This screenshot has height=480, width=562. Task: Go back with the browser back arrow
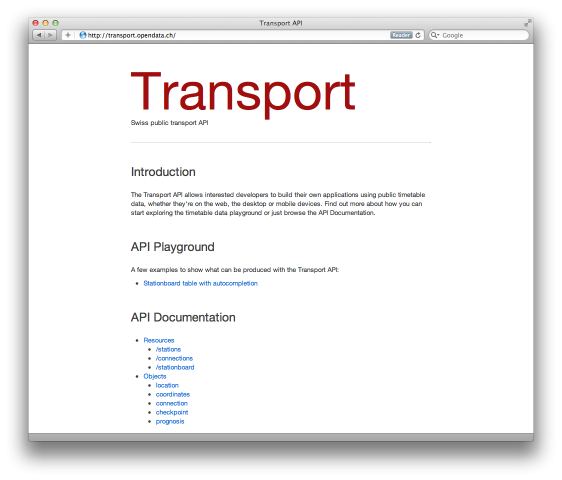[x=39, y=35]
